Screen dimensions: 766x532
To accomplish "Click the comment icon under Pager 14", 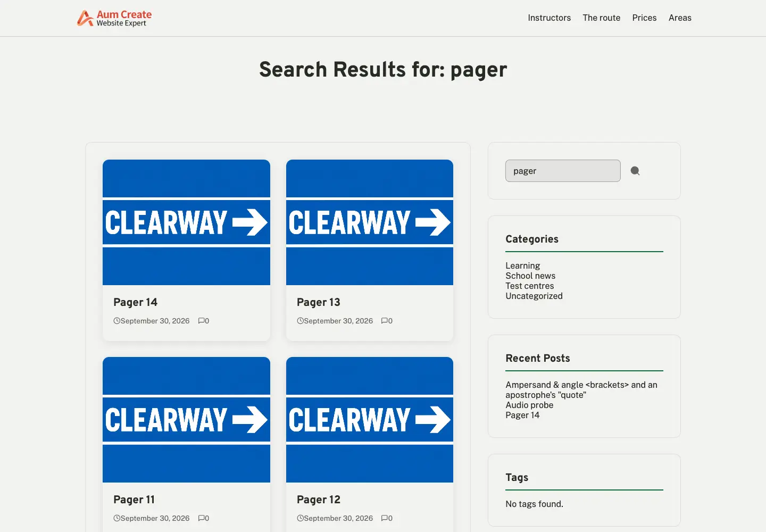I will click(202, 321).
